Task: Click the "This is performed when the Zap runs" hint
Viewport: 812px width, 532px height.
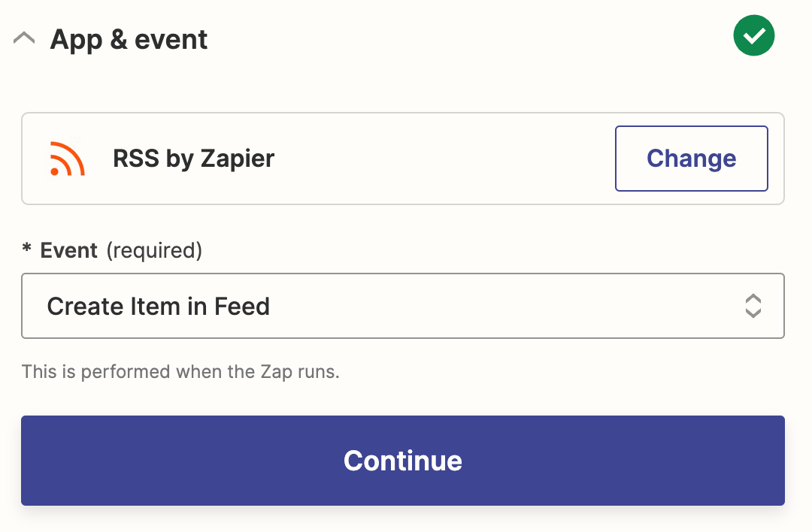Action: [x=180, y=371]
